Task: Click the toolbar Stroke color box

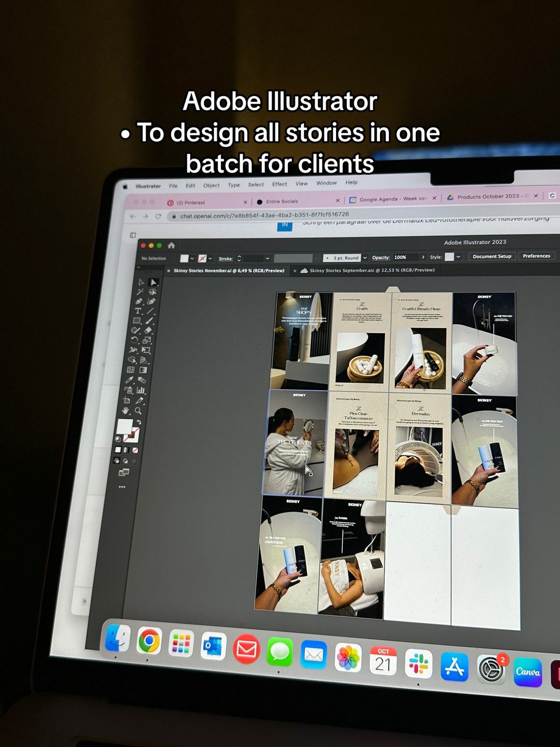Action: (x=133, y=436)
